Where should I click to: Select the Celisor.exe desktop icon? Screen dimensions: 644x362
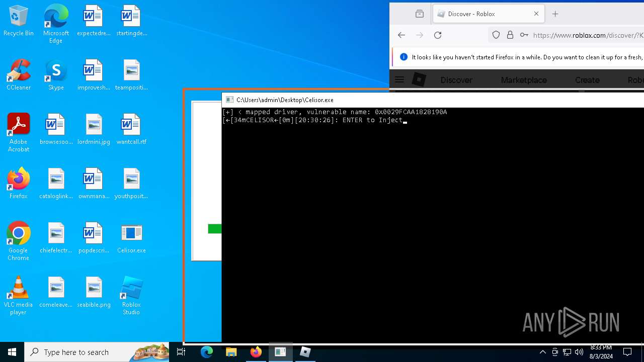tap(131, 238)
